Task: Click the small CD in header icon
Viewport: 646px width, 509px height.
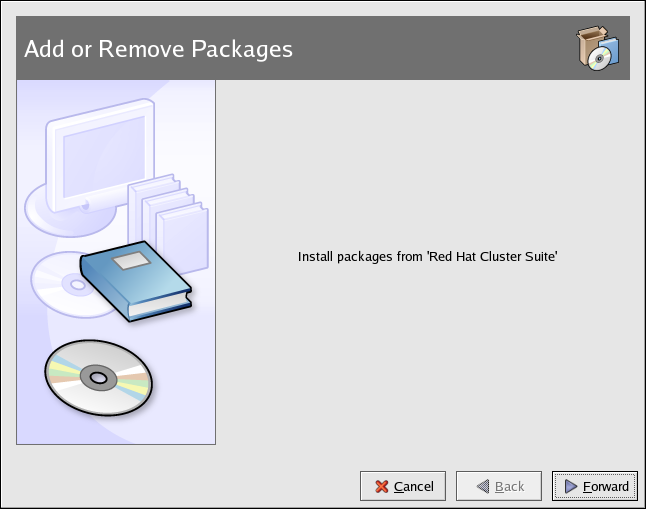Action: [x=600, y=59]
